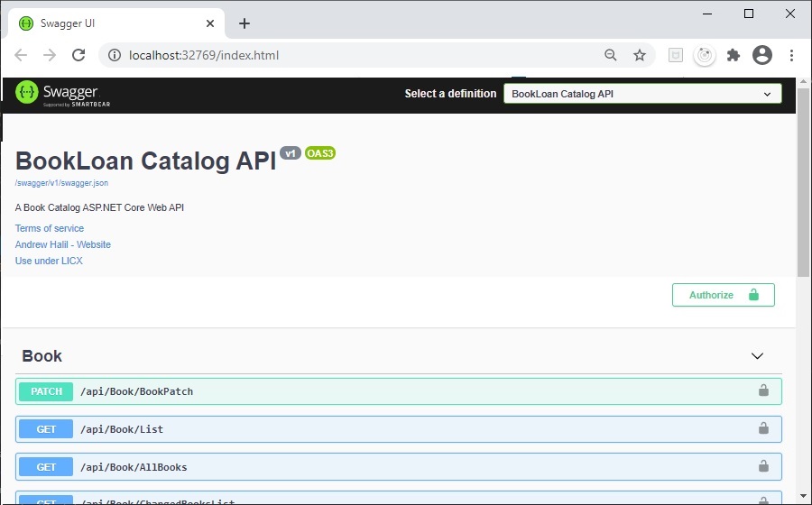Click the OAS3 version badge
Screen dimensions: 812x505
pyautogui.click(x=320, y=153)
